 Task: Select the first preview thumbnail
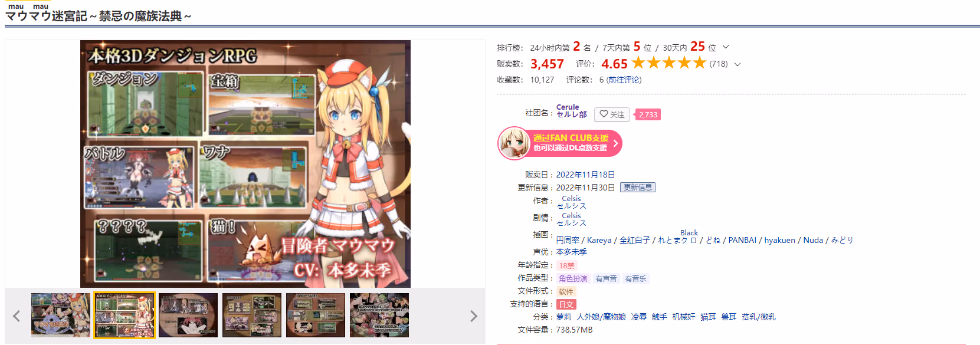[x=61, y=316]
